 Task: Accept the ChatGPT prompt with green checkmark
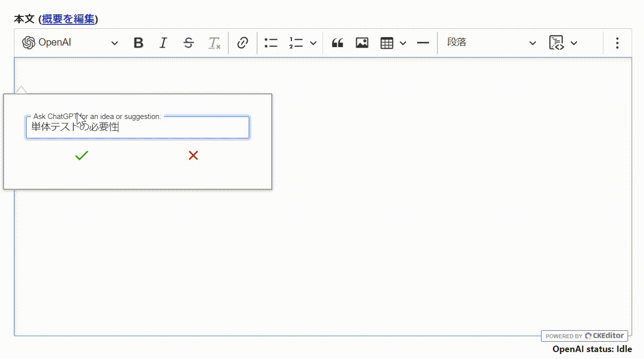[81, 155]
